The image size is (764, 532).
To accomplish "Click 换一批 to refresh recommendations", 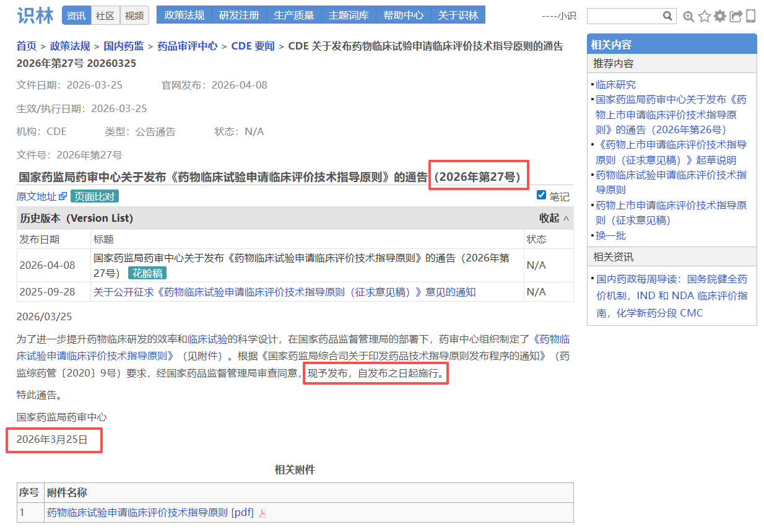I will coord(610,235).
